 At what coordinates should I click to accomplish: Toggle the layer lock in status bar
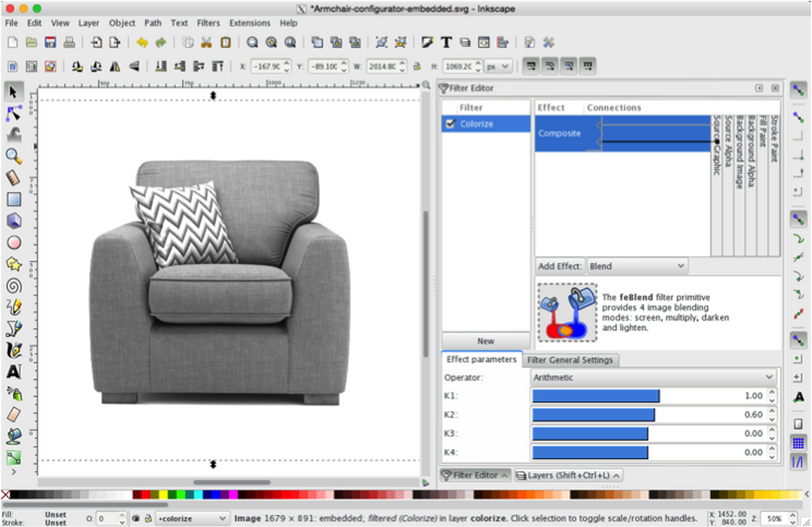click(148, 518)
